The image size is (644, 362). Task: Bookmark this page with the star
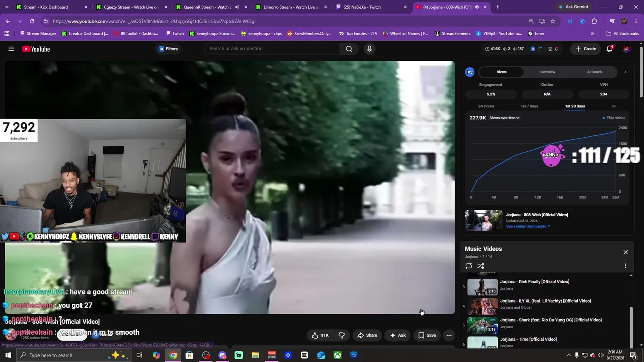tap(553, 21)
